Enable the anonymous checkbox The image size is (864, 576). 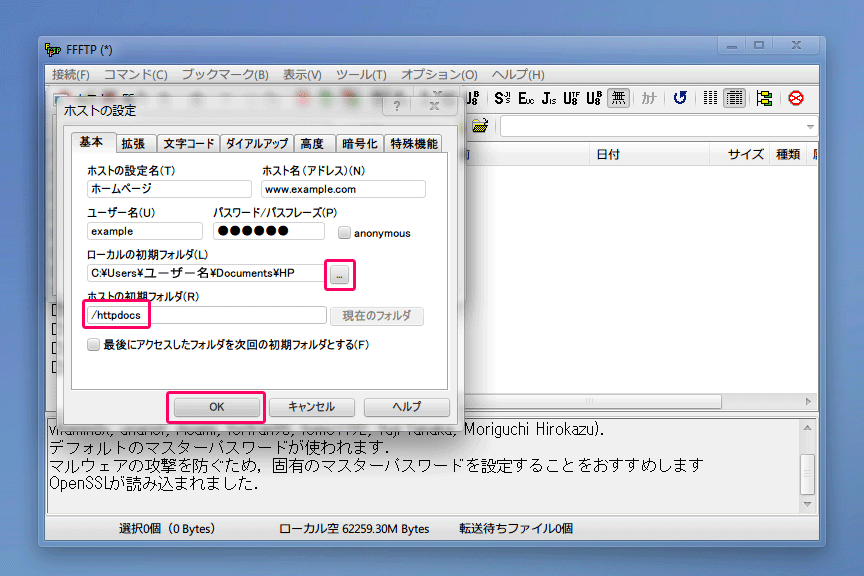click(344, 233)
